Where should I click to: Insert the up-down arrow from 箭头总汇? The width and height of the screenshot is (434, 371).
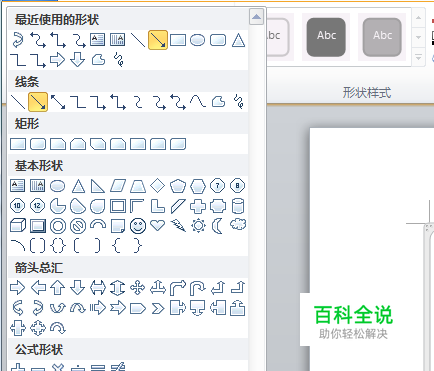[118, 288]
